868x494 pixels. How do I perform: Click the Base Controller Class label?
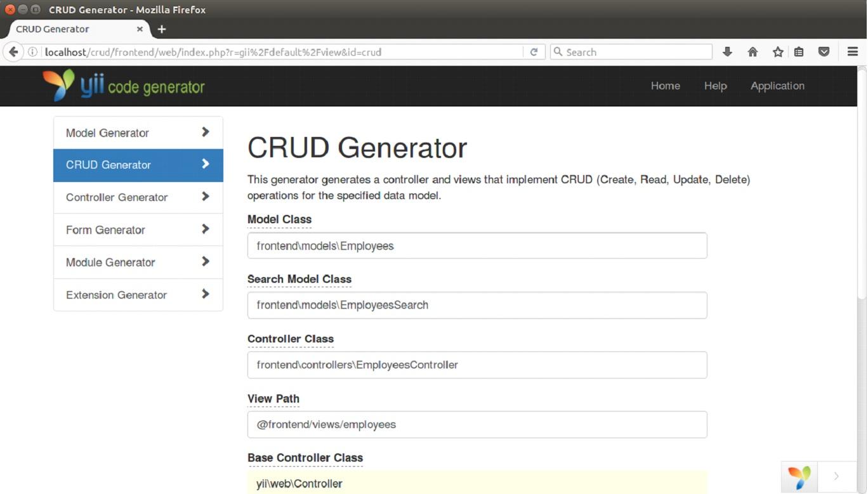pos(305,458)
